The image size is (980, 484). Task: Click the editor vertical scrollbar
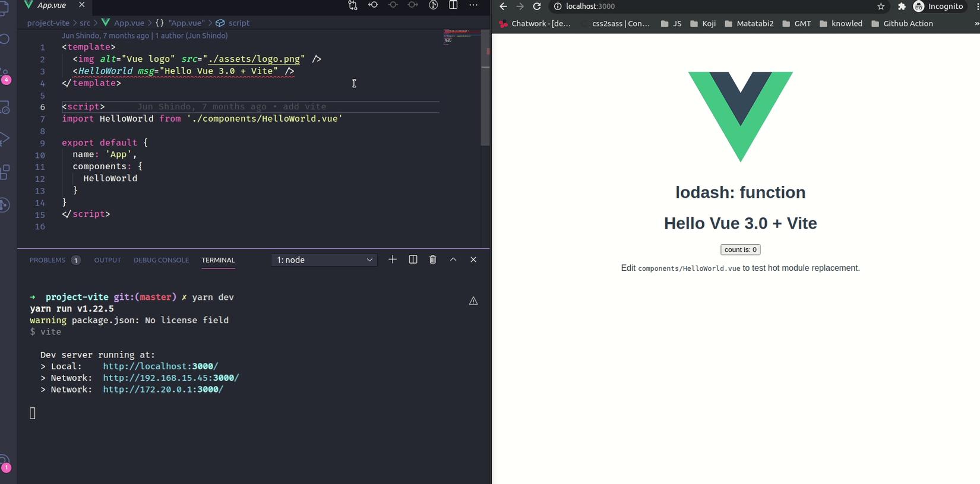coord(485,89)
